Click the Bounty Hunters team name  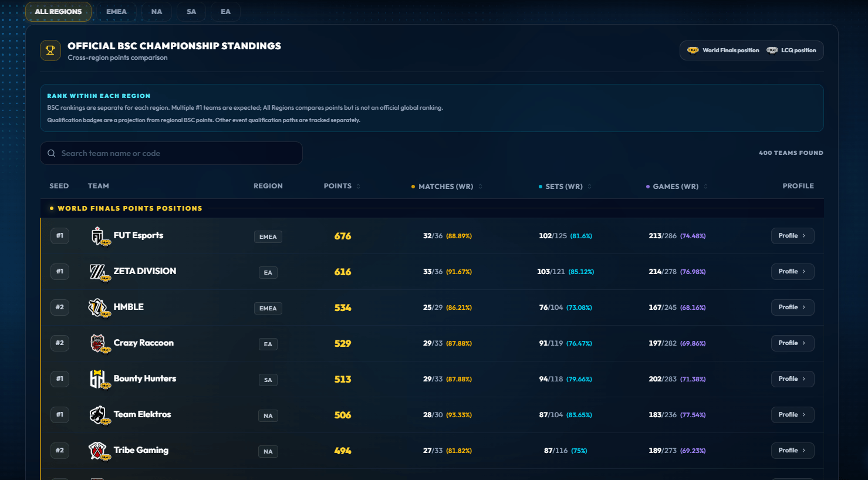[145, 378]
